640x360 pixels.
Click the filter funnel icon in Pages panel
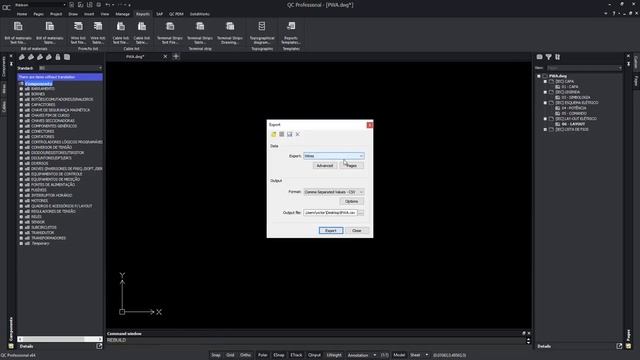click(x=549, y=57)
